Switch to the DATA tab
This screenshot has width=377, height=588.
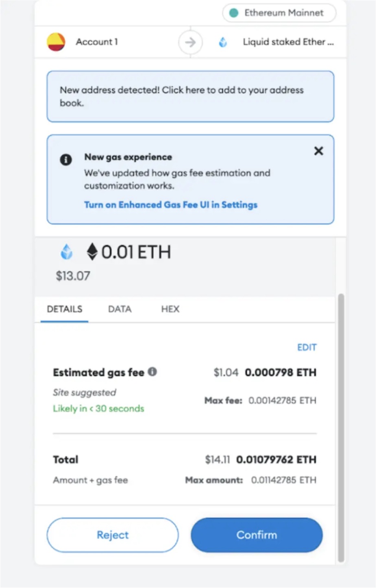(x=119, y=309)
